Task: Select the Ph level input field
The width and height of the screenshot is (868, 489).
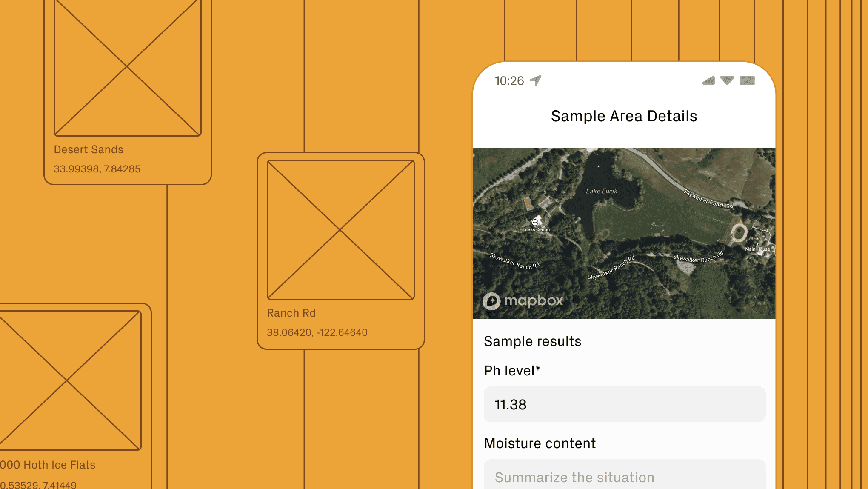Action: (x=624, y=404)
